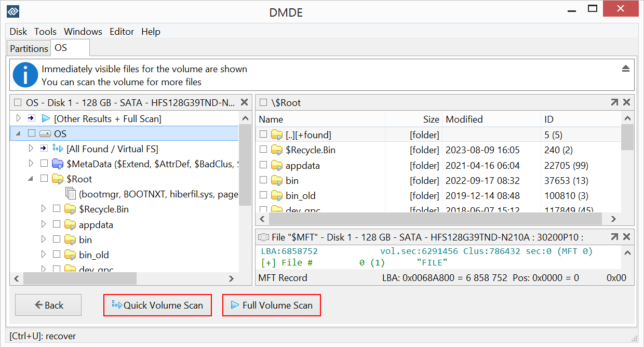Click the DMDE app logo icon
The width and height of the screenshot is (644, 347).
coord(13,11)
